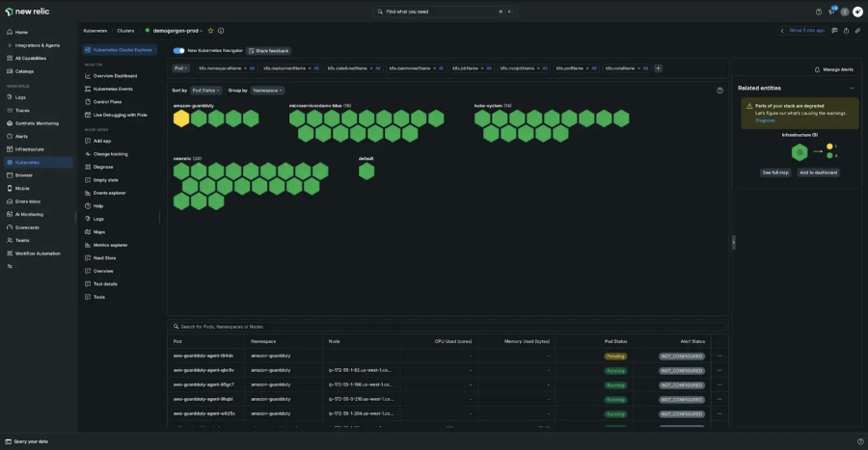This screenshot has height=450, width=868.
Task: Open the k8s.deploymentName filter
Action: [291, 68]
